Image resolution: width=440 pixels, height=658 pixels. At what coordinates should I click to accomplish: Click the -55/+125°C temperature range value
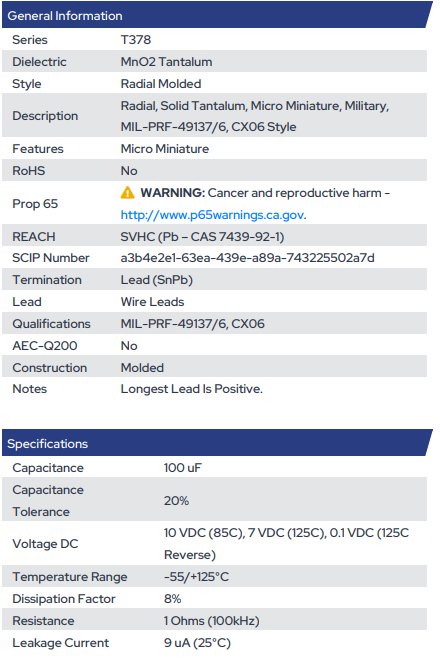click(196, 577)
